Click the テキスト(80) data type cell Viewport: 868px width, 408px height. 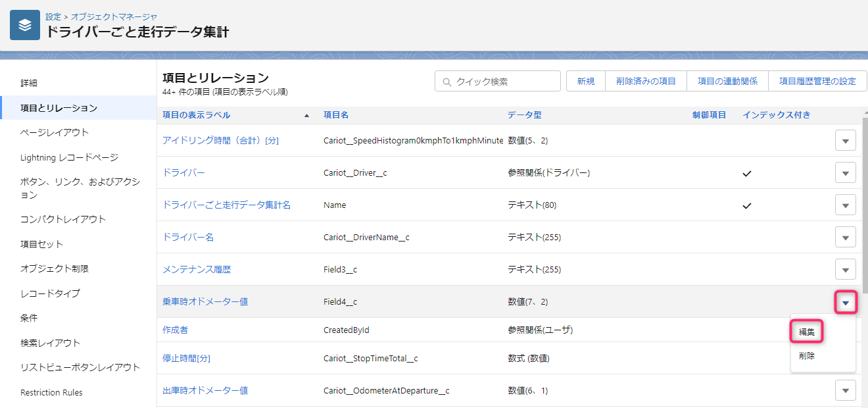point(532,205)
